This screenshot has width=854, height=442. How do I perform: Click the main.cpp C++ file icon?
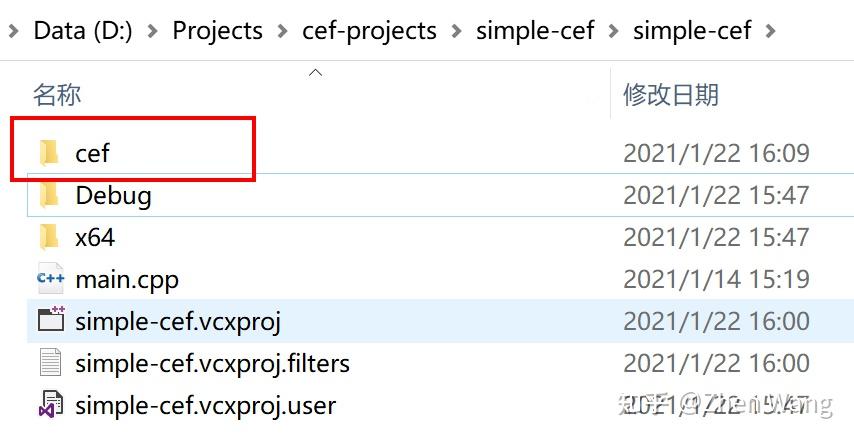click(x=50, y=279)
